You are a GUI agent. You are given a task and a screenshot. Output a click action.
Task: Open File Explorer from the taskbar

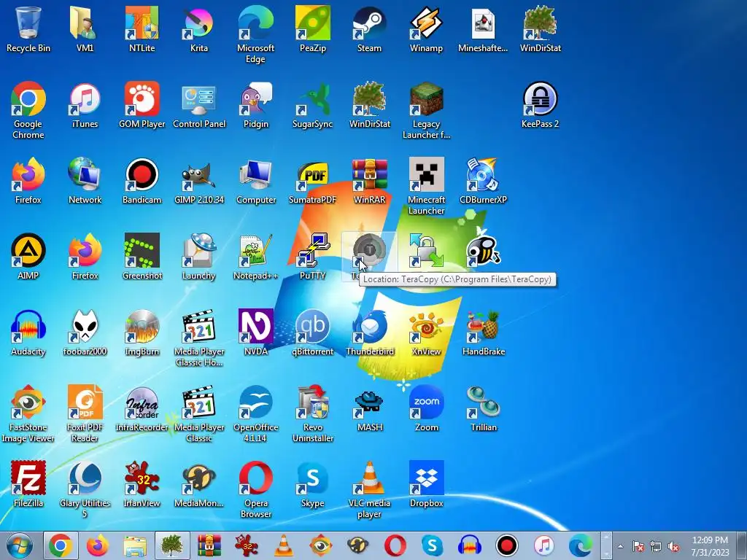coord(135,545)
